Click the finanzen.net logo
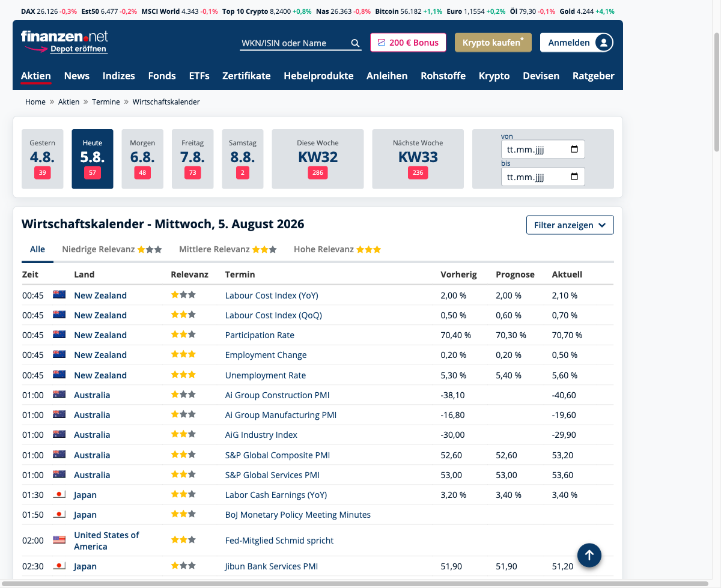This screenshot has height=588, width=721. (64, 41)
